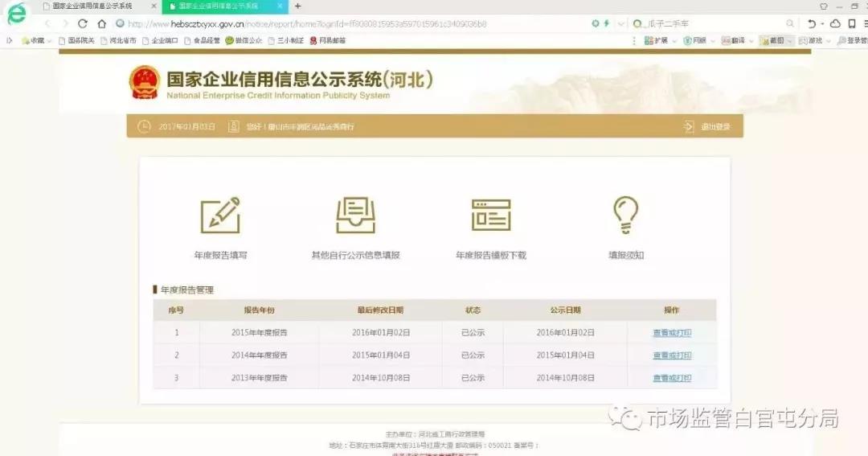This screenshot has width=868, height=456.
Task: Click the address bar URL field
Action: tap(354, 24)
